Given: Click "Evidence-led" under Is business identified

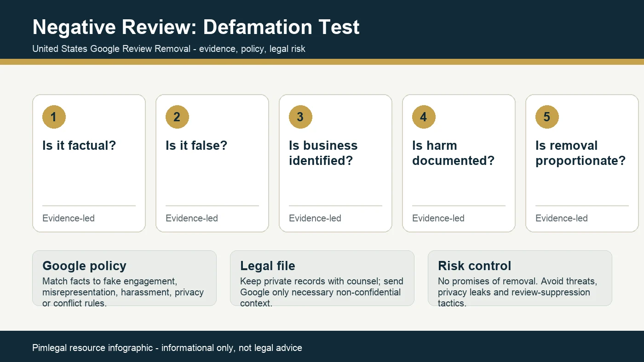Looking at the screenshot, I should (x=315, y=218).
